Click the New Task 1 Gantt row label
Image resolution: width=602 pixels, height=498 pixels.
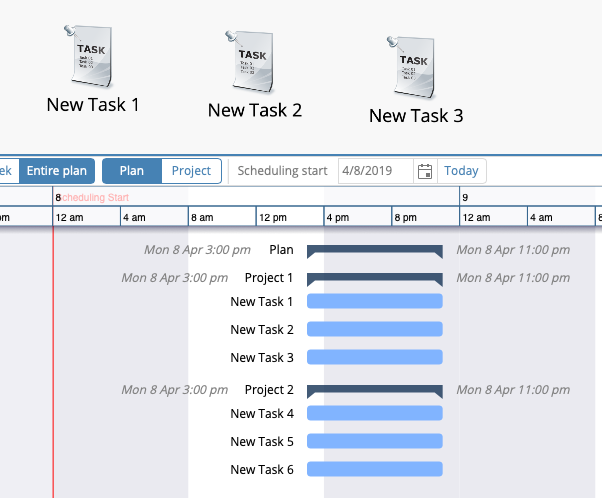261,302
